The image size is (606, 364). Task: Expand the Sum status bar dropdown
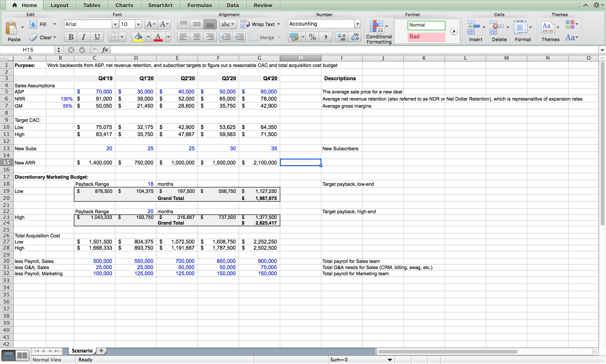click(x=390, y=360)
